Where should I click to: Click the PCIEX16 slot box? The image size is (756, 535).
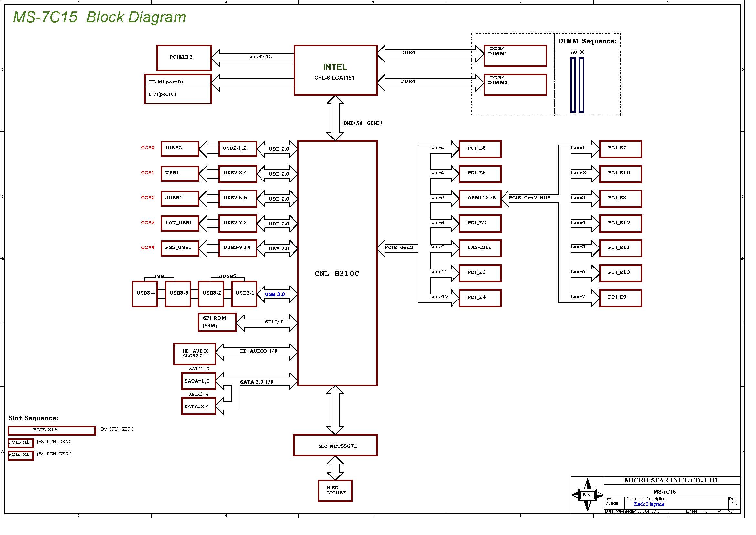point(184,58)
